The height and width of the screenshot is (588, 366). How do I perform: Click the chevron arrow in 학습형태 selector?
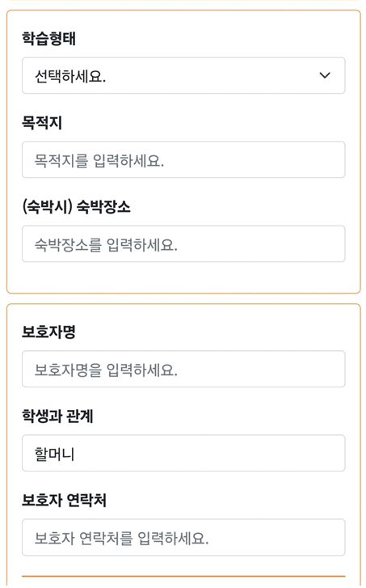coord(325,75)
